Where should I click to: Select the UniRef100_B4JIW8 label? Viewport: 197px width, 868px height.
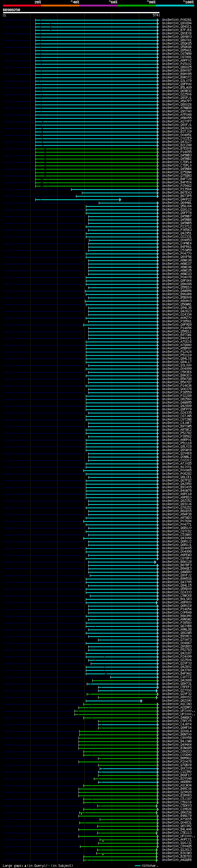177,741
